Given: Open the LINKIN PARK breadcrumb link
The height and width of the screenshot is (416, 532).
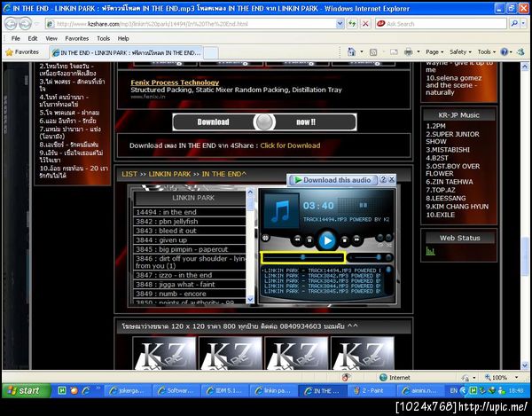Looking at the screenshot, I should [x=169, y=174].
